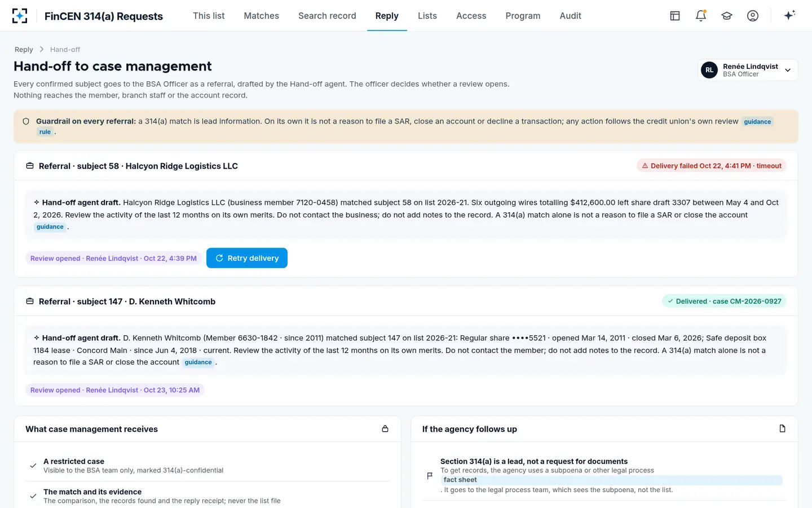The image size is (812, 508).
Task: Click lock icon in What case management receives
Action: (x=385, y=429)
